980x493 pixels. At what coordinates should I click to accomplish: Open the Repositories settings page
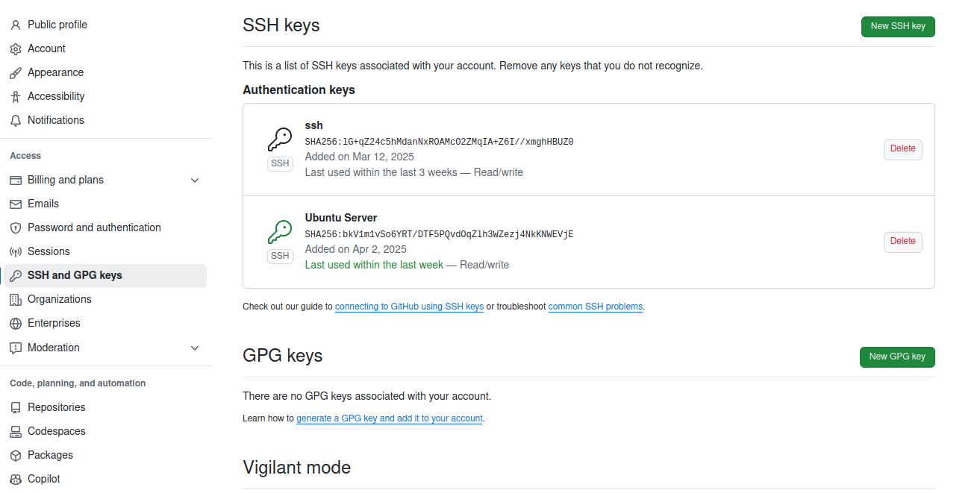pyautogui.click(x=56, y=407)
